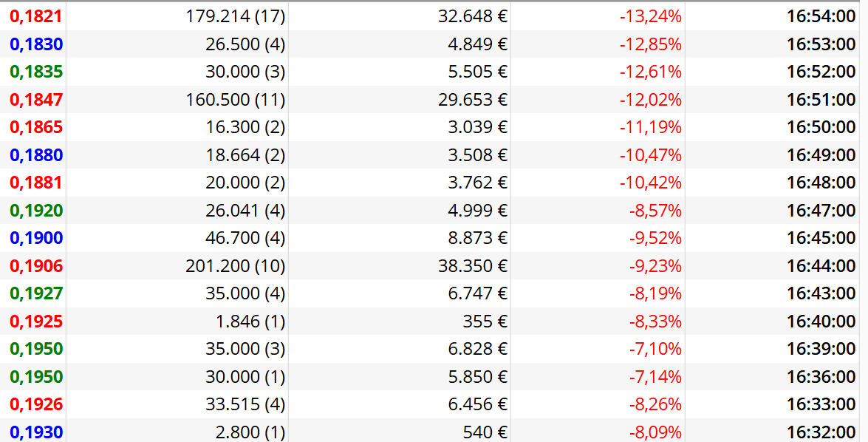Select the amount 6.828 €

tap(477, 349)
